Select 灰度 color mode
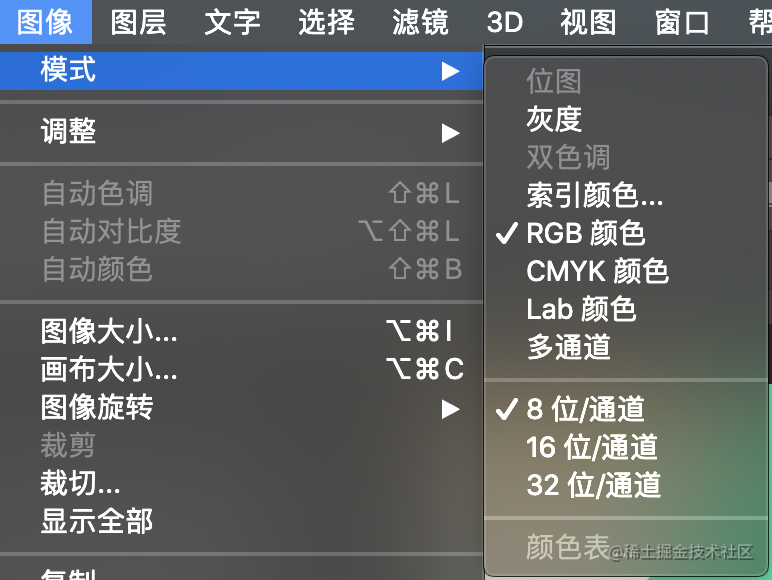 coord(626,119)
